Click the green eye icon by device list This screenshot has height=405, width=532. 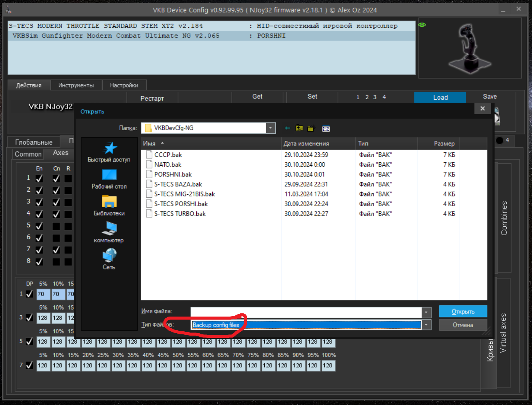tap(422, 25)
